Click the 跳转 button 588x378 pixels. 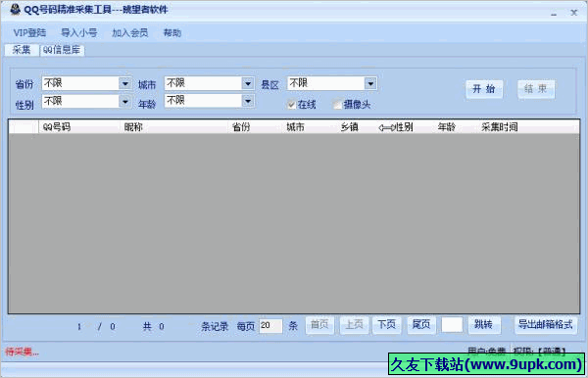pyautogui.click(x=483, y=324)
